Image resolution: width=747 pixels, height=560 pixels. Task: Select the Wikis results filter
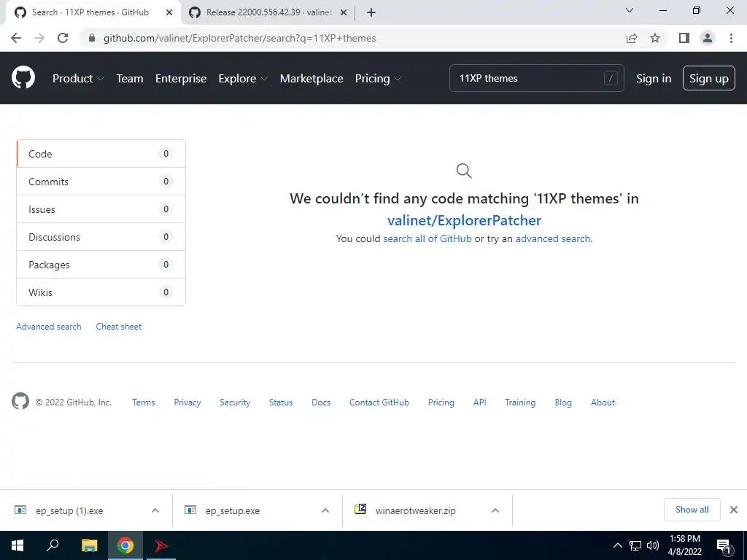click(101, 292)
